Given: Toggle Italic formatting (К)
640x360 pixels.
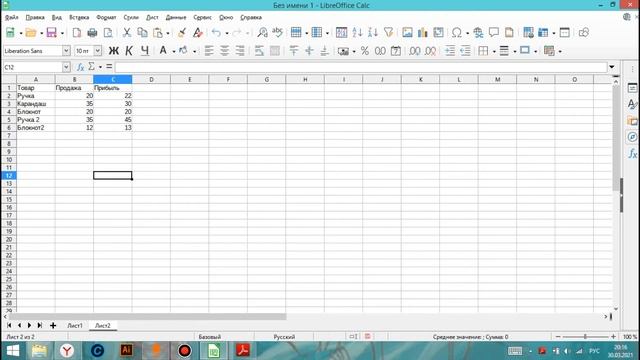Looking at the screenshot, I should (129, 51).
